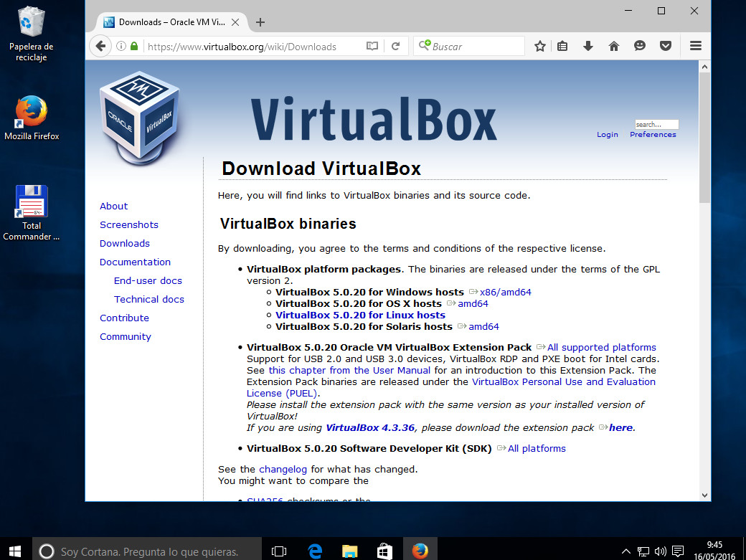This screenshot has width=746, height=560.
Task: Enable Reader View in address bar
Action: coord(372,46)
